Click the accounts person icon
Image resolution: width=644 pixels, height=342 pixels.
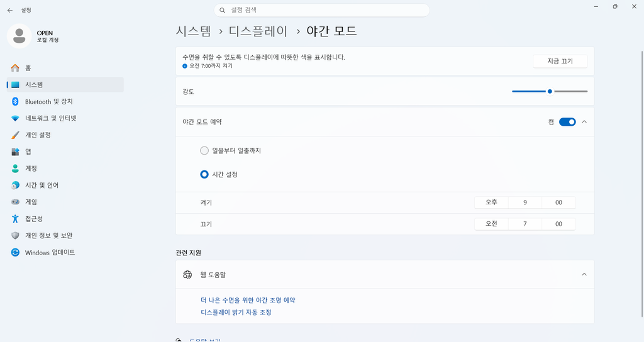[15, 168]
